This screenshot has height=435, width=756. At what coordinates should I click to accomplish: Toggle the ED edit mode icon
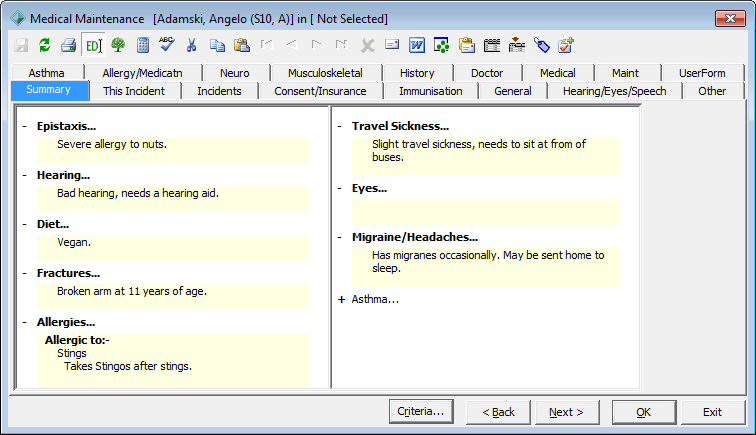(x=93, y=45)
